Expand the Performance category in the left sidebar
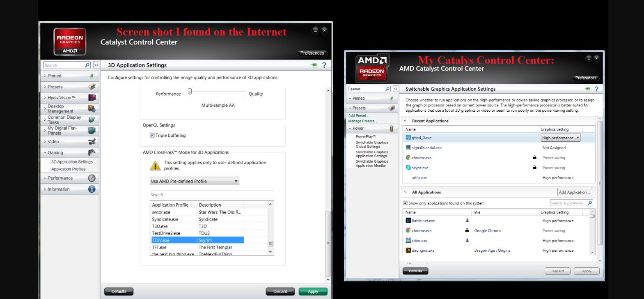 pos(45,178)
